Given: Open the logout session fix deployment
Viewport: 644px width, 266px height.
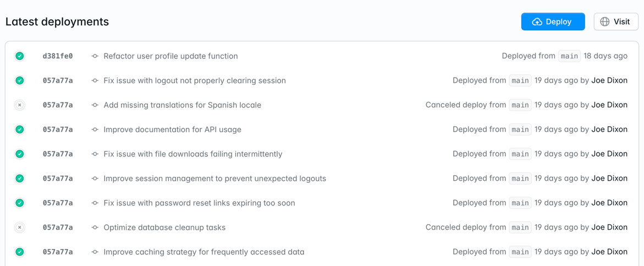Looking at the screenshot, I should [x=195, y=80].
